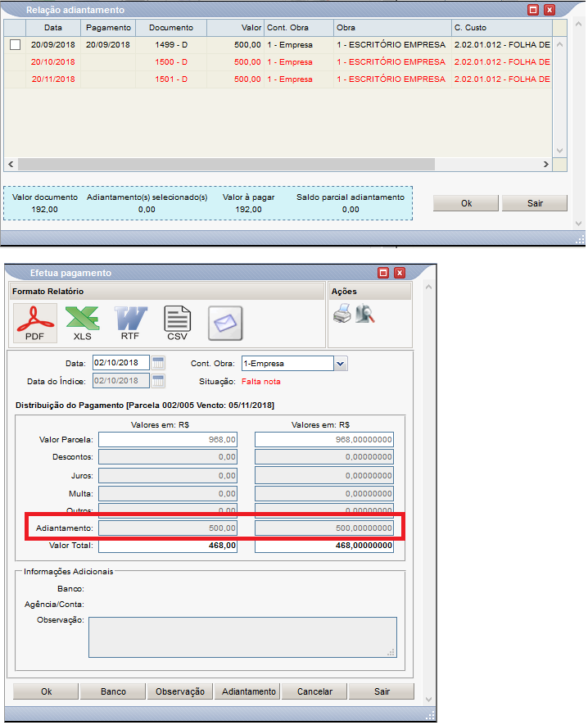Click Ok in Relação adiantamento window
Screen dimensions: 588x725
tap(466, 203)
